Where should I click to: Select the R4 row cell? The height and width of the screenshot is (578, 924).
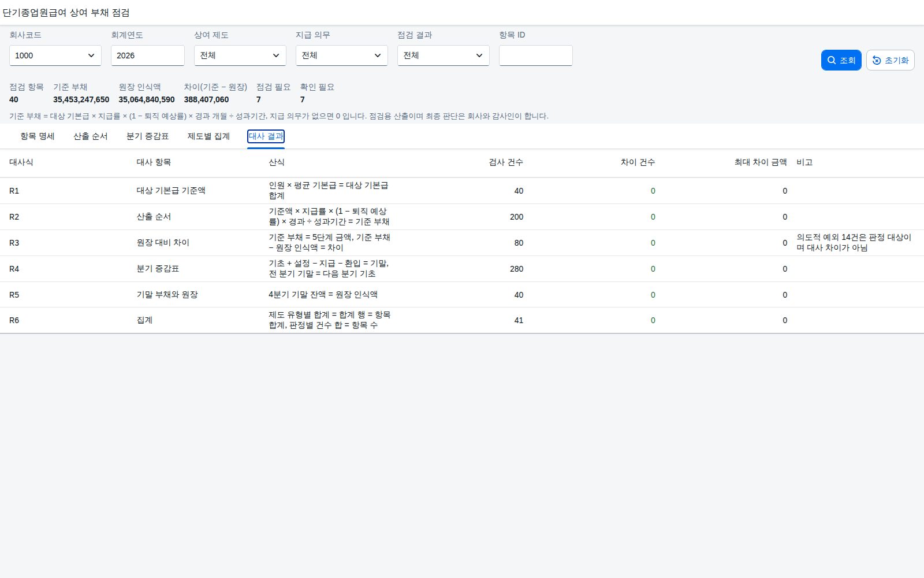point(14,269)
